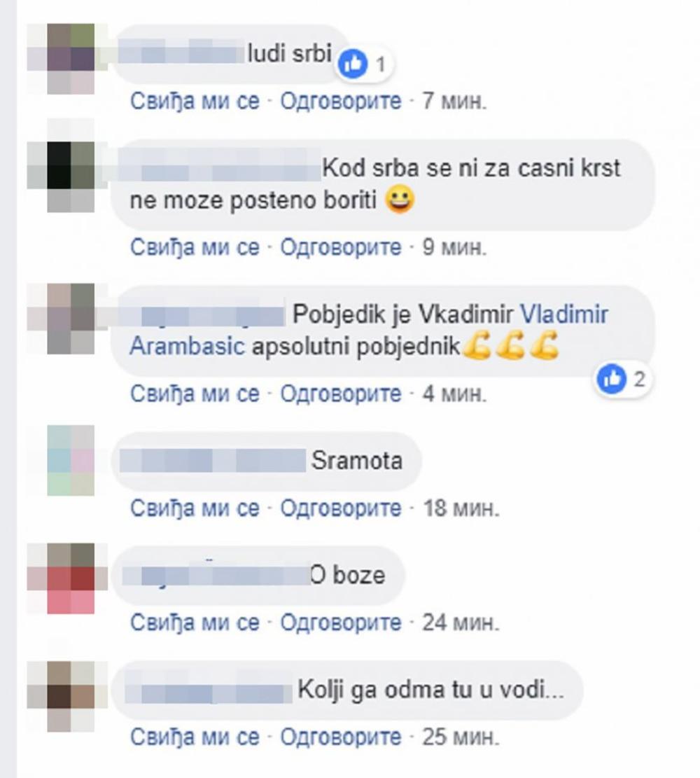Open avatar beside 'Sramota' comment

coord(71,461)
